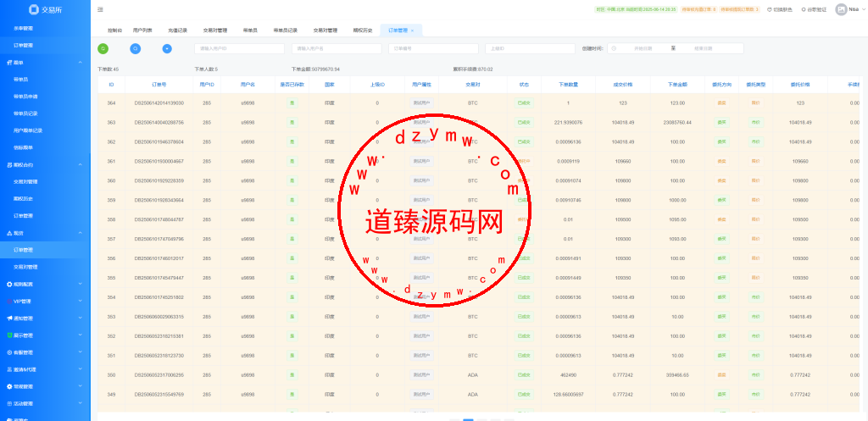
Task: Click the 请输入用户名 input field
Action: point(337,48)
